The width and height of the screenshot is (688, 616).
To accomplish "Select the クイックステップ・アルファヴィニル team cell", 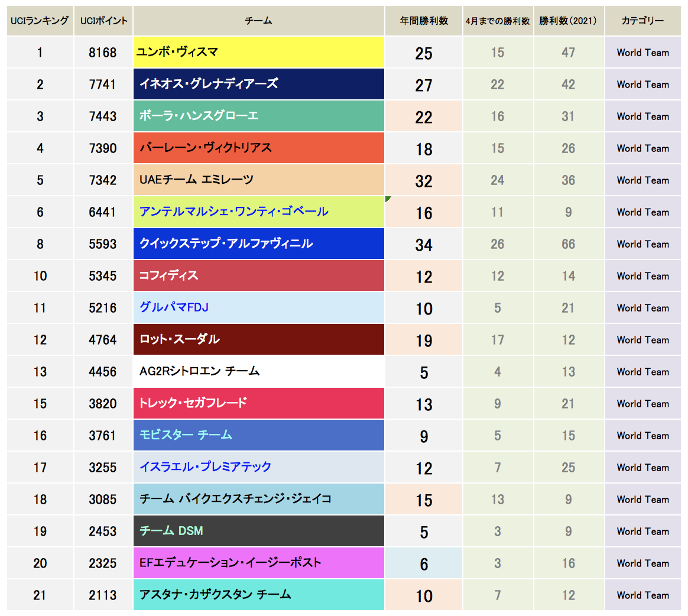I will tap(259, 244).
